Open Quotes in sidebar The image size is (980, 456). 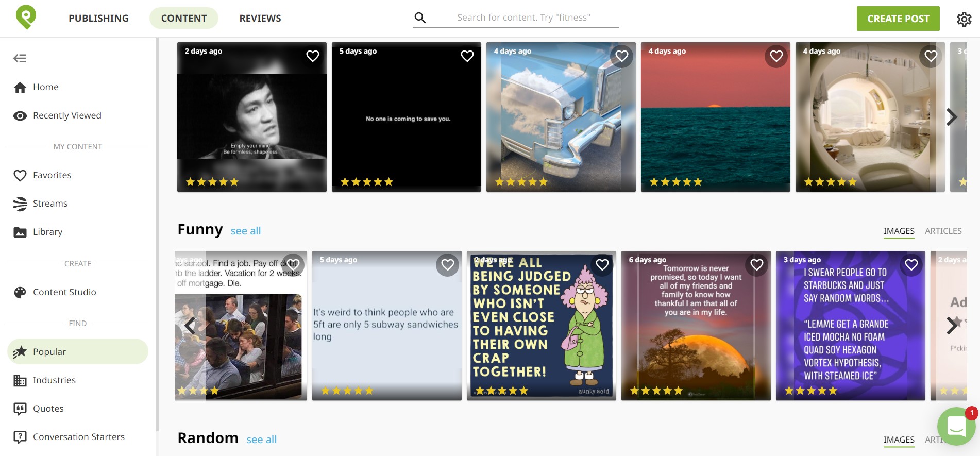click(x=78, y=409)
